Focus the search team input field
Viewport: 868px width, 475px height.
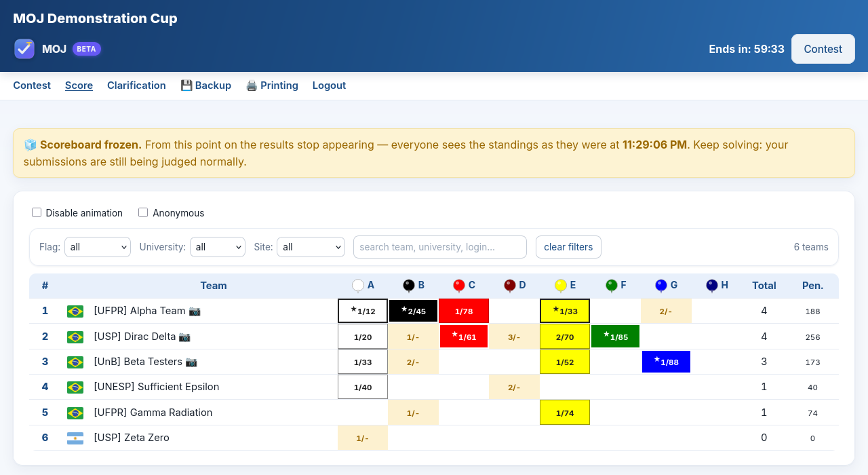point(440,247)
